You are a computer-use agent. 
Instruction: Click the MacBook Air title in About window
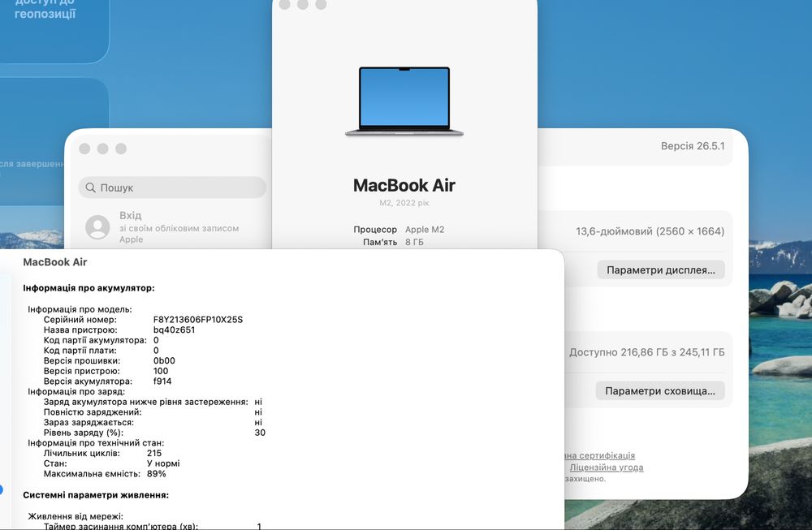404,185
